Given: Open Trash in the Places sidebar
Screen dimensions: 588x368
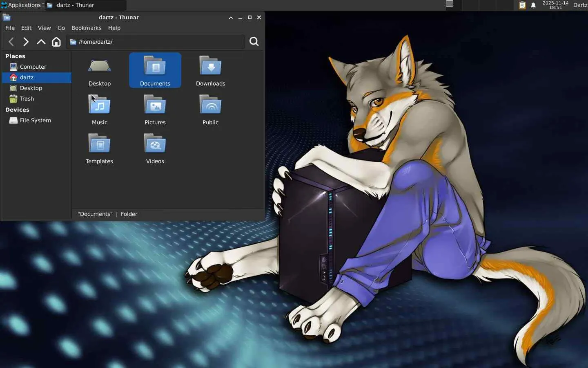Looking at the screenshot, I should coord(36,99).
